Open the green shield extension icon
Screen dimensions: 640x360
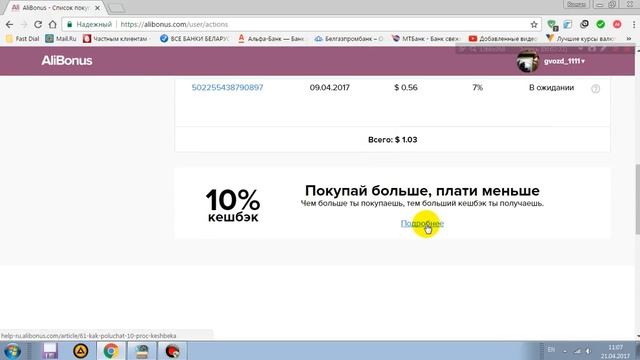coord(552,25)
